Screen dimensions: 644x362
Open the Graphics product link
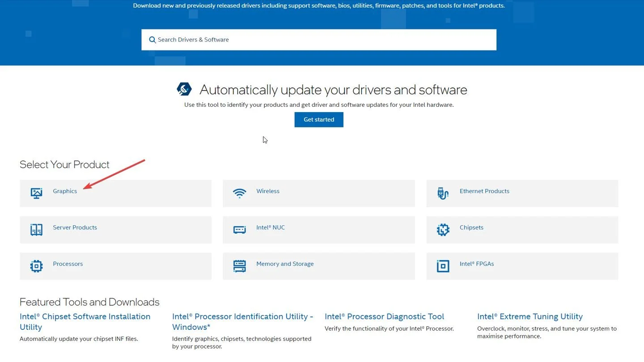point(65,191)
